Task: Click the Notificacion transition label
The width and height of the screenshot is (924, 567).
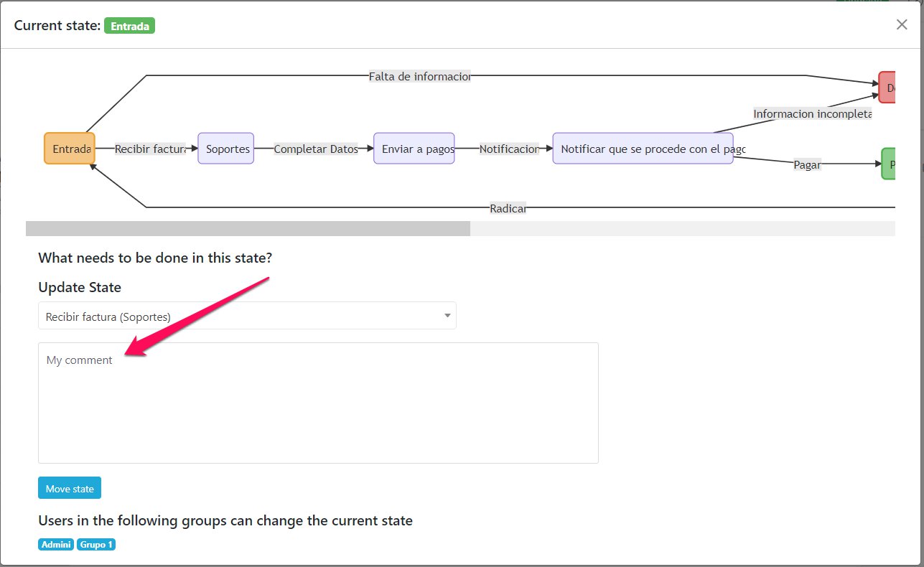Action: point(508,149)
